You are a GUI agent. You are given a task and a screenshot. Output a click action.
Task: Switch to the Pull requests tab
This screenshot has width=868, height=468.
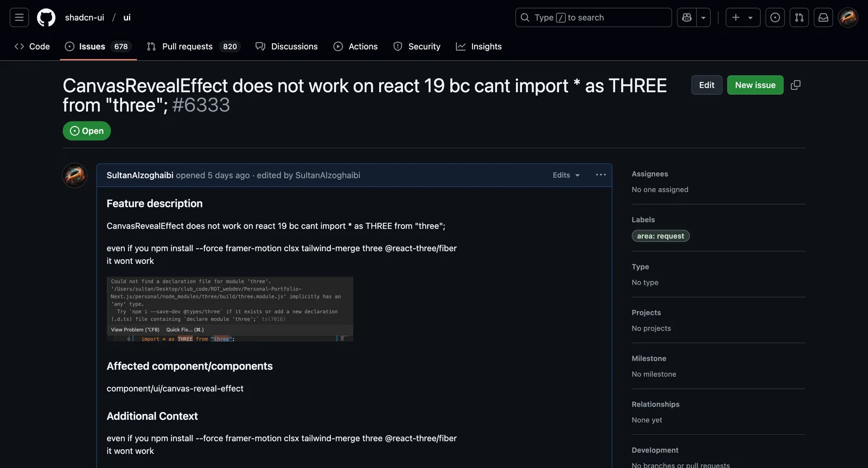[x=193, y=47]
